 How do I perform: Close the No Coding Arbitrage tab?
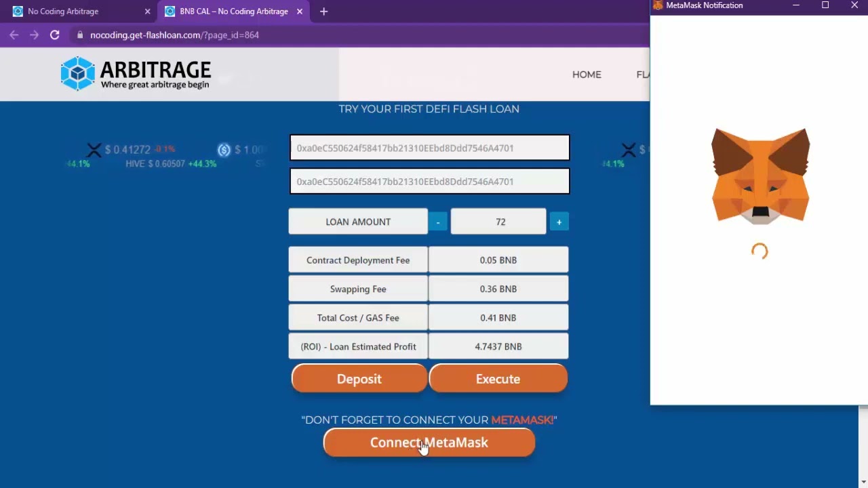click(x=147, y=12)
